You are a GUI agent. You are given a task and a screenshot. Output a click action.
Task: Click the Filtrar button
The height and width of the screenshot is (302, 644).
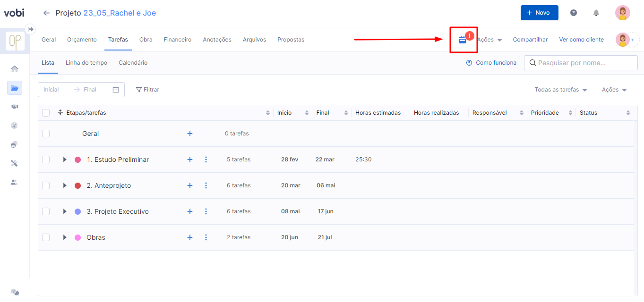click(x=147, y=90)
